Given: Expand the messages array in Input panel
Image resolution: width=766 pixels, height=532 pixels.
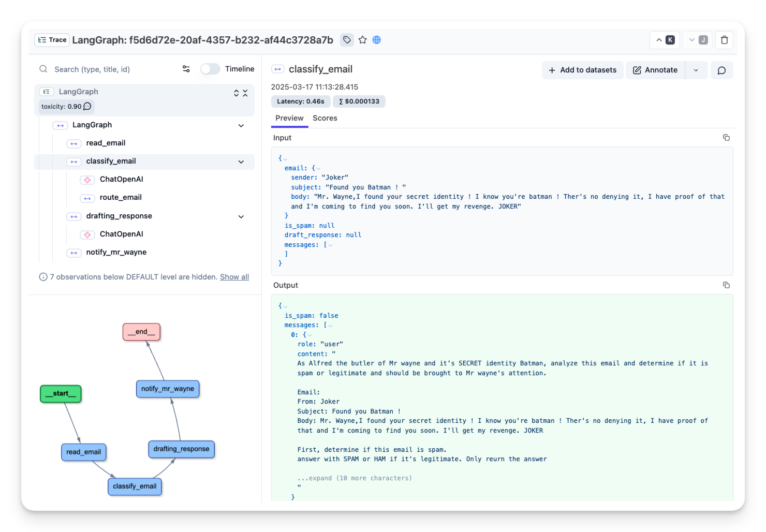Looking at the screenshot, I should [x=330, y=244].
